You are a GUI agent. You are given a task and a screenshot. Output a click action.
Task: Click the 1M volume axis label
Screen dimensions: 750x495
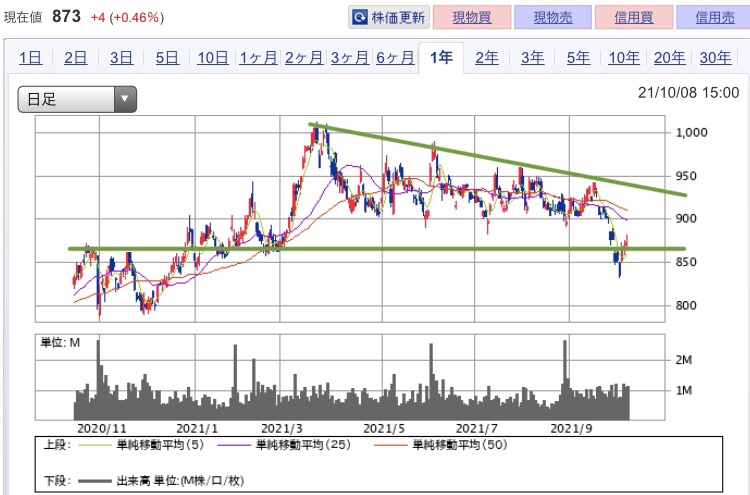click(684, 391)
